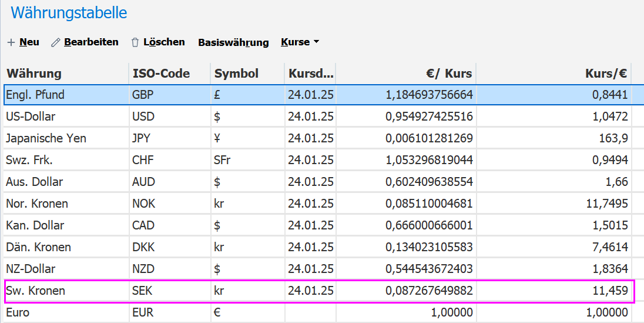Image resolution: width=644 pixels, height=323 pixels.
Task: Click the pencil icon for Bearbeiten
Action: click(56, 42)
